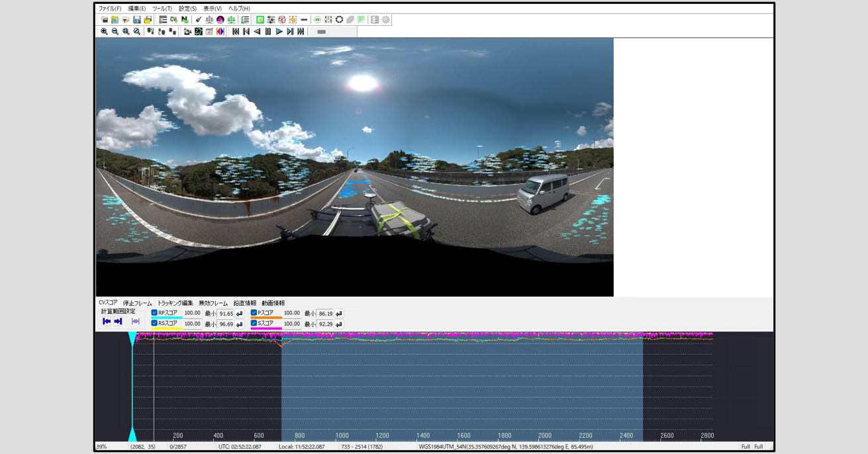Click the save (floppy disk) icon
868x454 pixels.
tap(136, 20)
